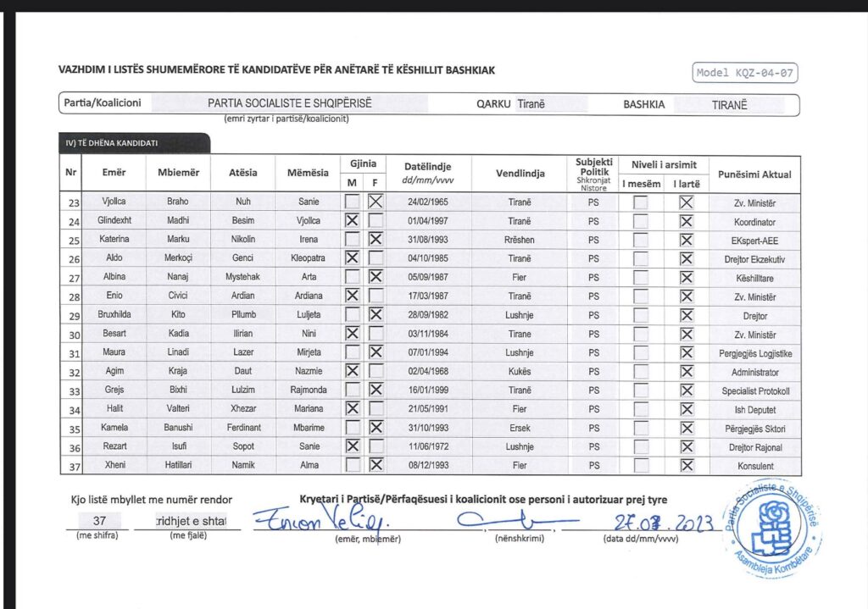The image size is (868, 609).
Task: Select the job cell EKspert-AEE
Action: pyautogui.click(x=754, y=241)
